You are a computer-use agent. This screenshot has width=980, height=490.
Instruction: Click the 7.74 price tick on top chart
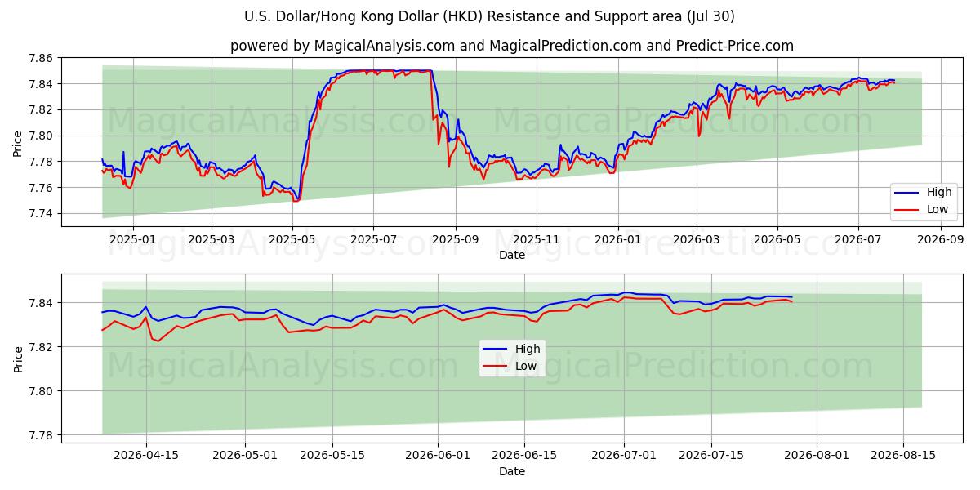(x=41, y=214)
